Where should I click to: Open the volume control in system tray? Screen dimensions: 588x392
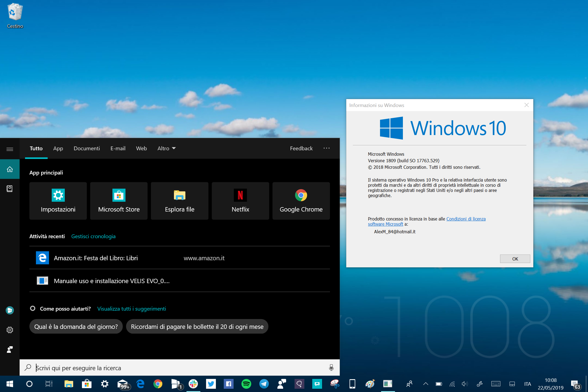pyautogui.click(x=465, y=384)
